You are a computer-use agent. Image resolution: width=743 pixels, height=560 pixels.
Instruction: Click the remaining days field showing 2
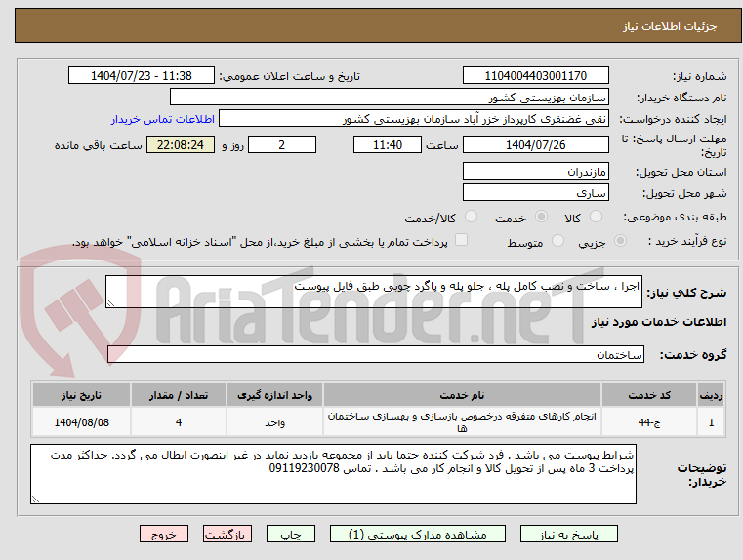coord(282,144)
